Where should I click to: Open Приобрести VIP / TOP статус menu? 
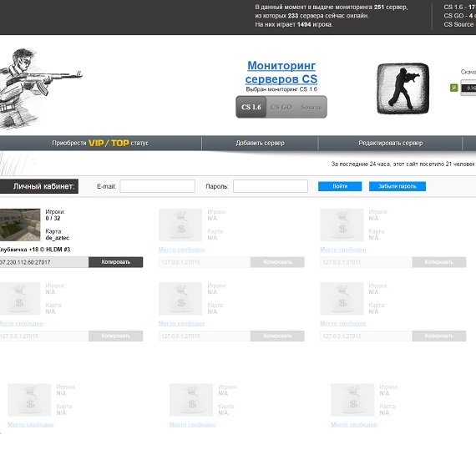tap(100, 143)
